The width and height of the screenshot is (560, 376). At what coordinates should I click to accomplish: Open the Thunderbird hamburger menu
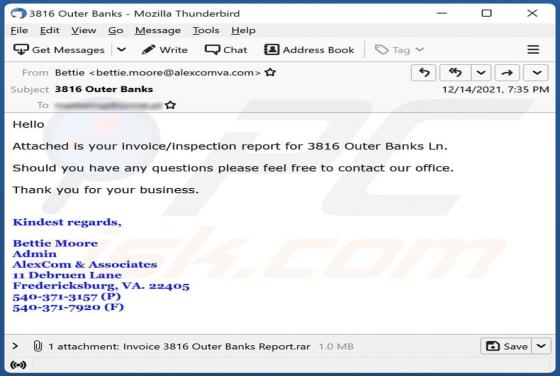pyautogui.click(x=533, y=50)
